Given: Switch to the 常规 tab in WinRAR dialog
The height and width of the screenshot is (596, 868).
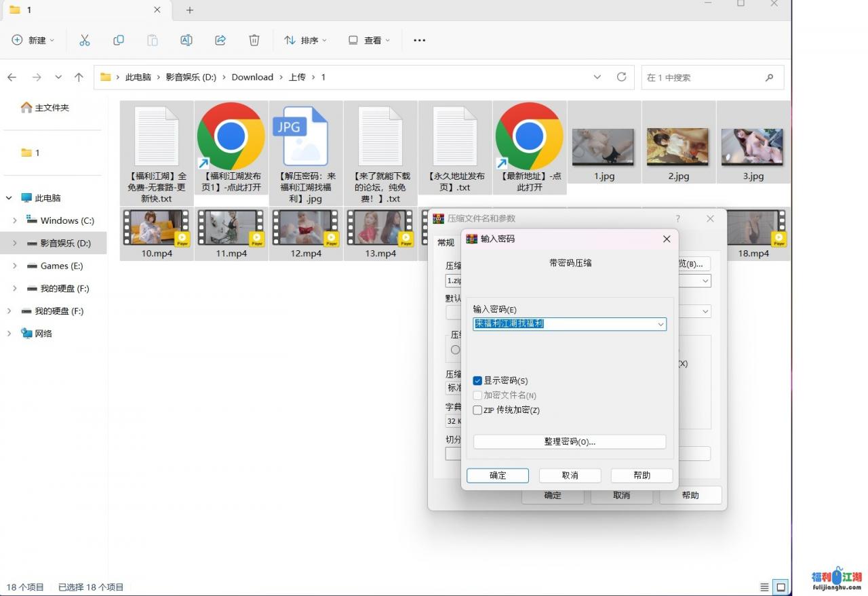Looking at the screenshot, I should point(446,243).
